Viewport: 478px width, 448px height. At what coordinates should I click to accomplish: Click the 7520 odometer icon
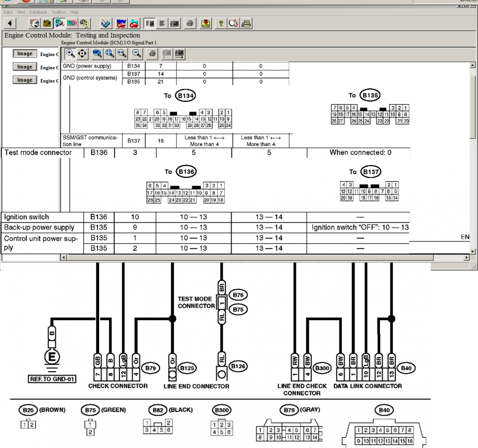click(72, 23)
